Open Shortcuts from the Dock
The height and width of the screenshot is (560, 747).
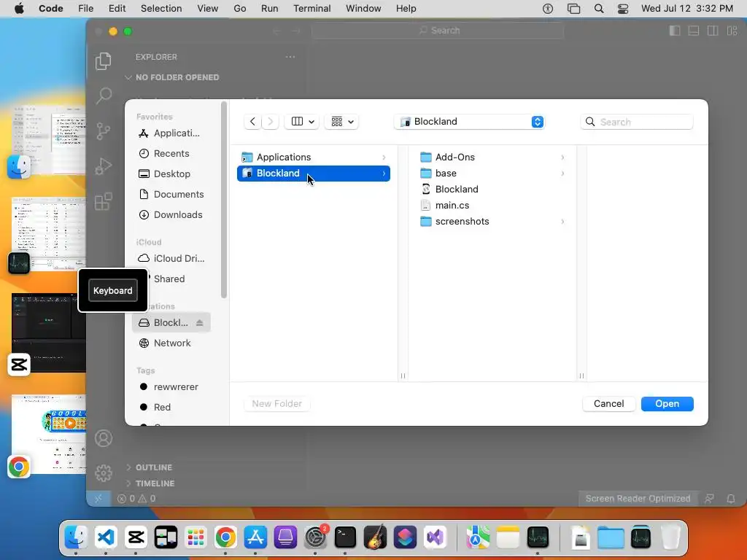coord(406,537)
